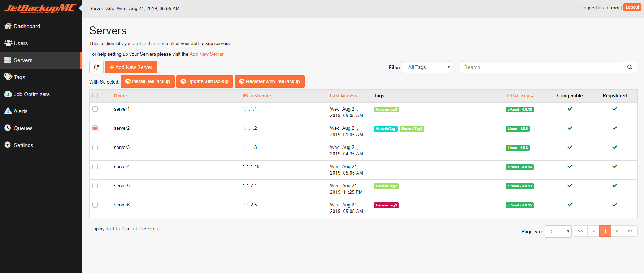This screenshot has width=644, height=273.
Task: Open Alerts menu item
Action: 41,111
